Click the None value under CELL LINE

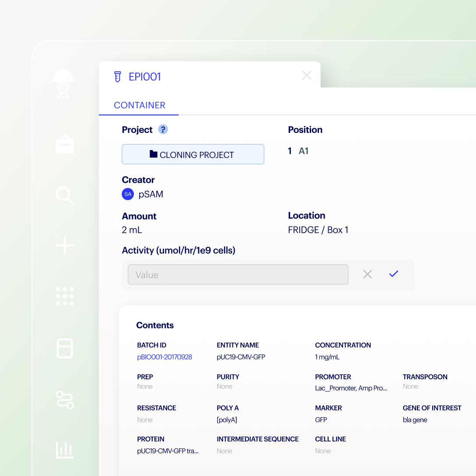pos(323,451)
